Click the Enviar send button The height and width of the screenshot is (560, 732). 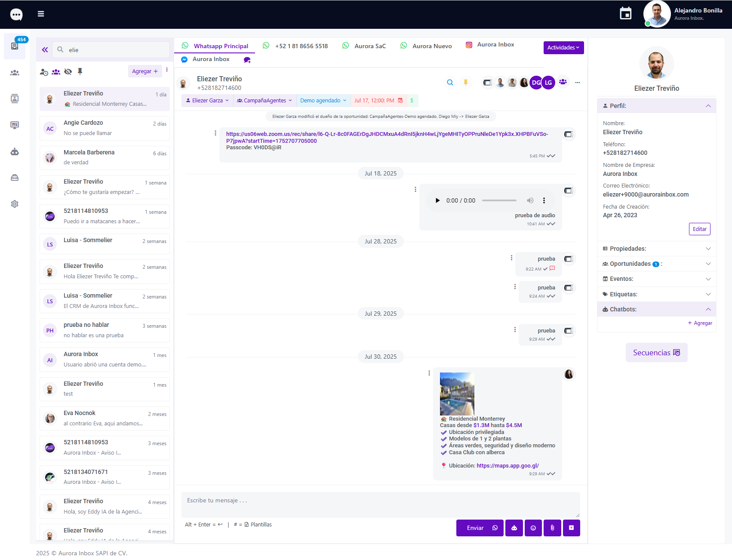click(480, 528)
